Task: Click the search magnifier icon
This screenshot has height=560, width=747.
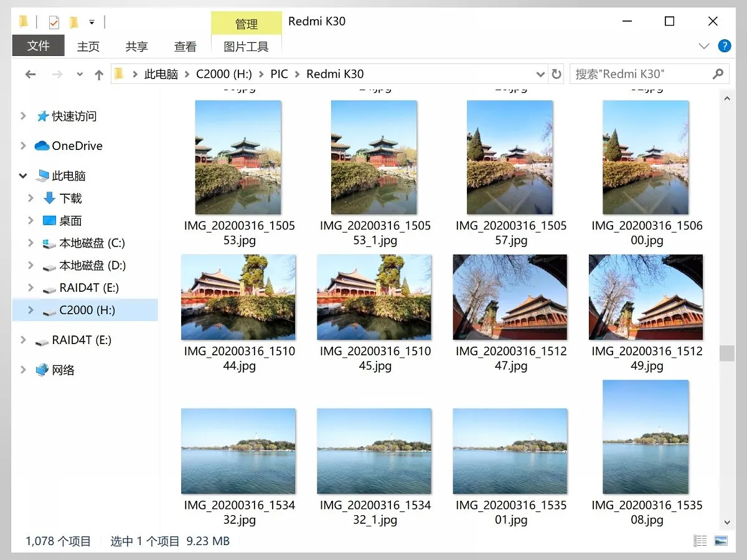Action: 718,74
